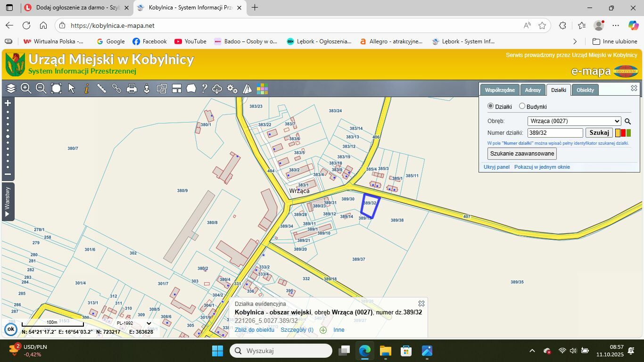This screenshot has height=362, width=644.
Task: Select the zoom out magnifier tool
Action: pos(41,89)
